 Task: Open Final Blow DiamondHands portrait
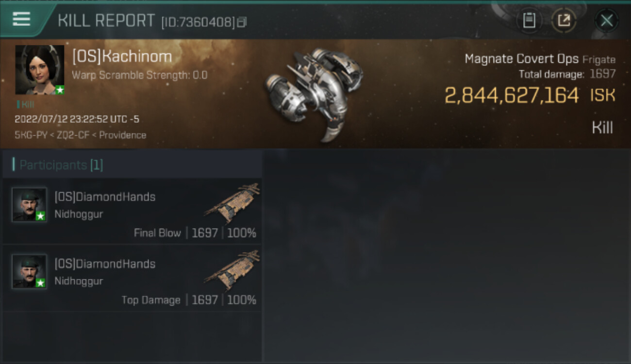30,205
